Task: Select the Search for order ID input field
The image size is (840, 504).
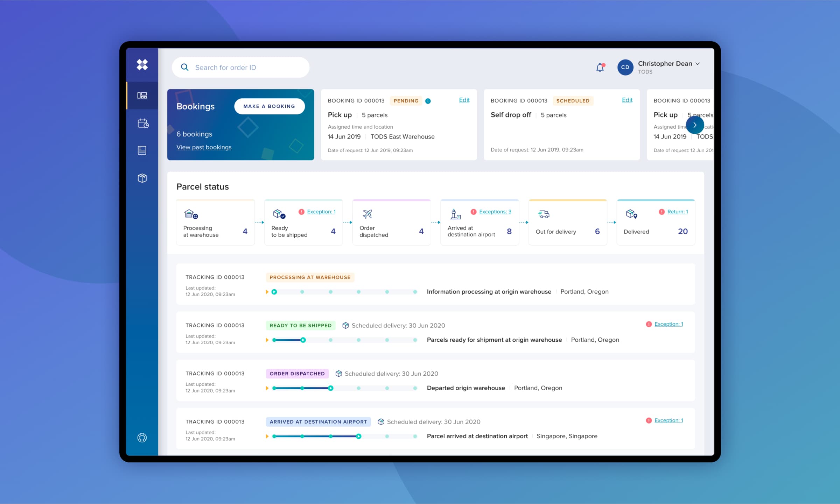Action: (x=240, y=67)
